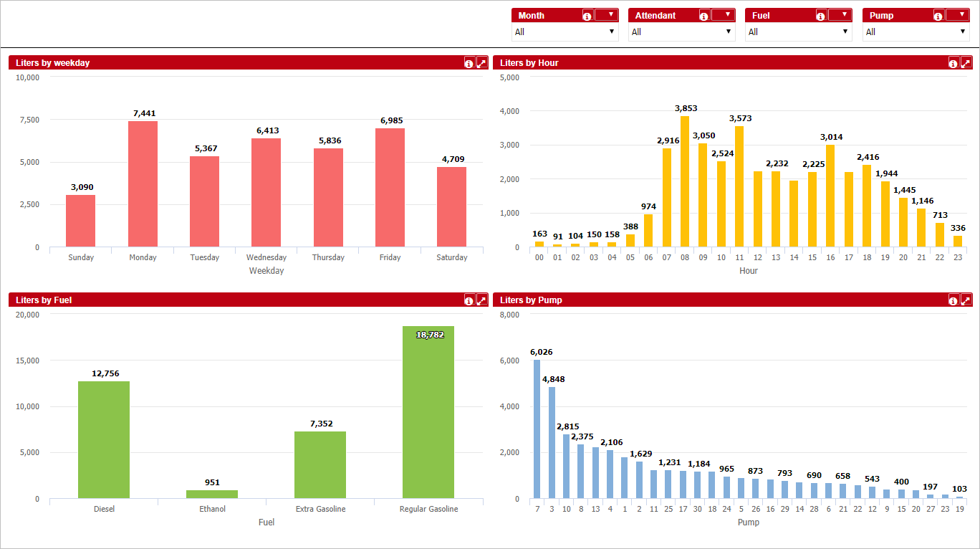
Task: View info for Liters by Pump chart
Action: point(953,300)
